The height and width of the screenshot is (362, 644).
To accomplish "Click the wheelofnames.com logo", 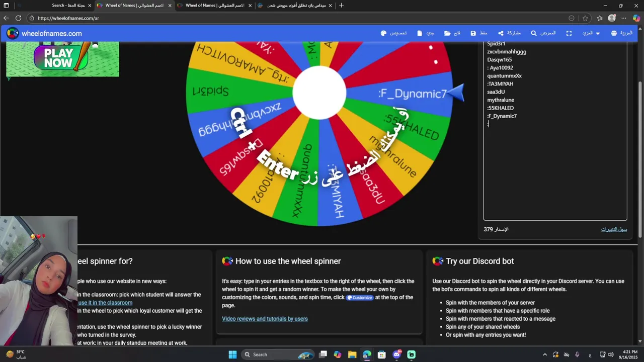I will pyautogui.click(x=44, y=34).
